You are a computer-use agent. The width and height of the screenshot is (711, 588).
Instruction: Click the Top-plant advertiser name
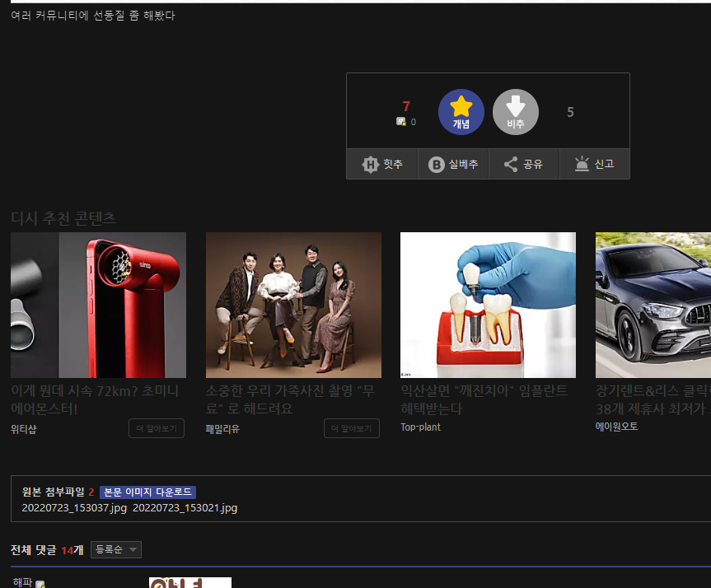420,427
